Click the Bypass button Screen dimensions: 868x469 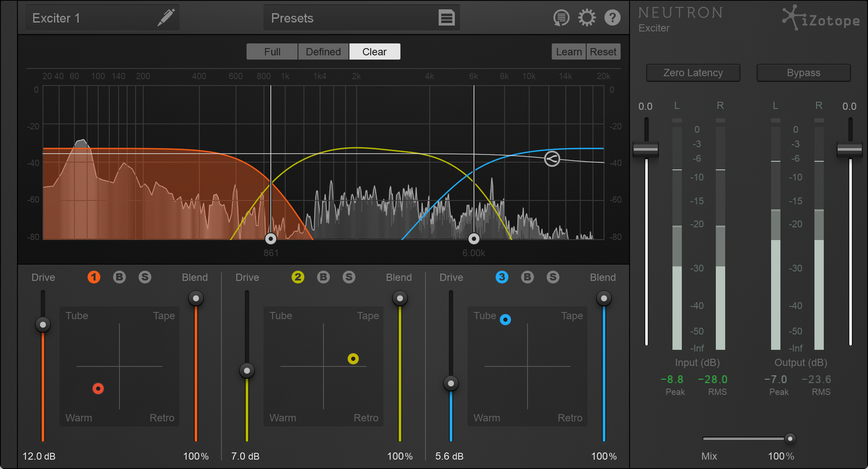tap(803, 73)
